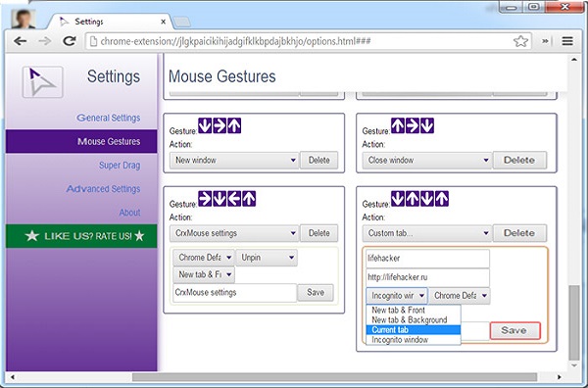588x388 pixels.
Task: Delete the Custom tab gesture
Action: (x=519, y=233)
